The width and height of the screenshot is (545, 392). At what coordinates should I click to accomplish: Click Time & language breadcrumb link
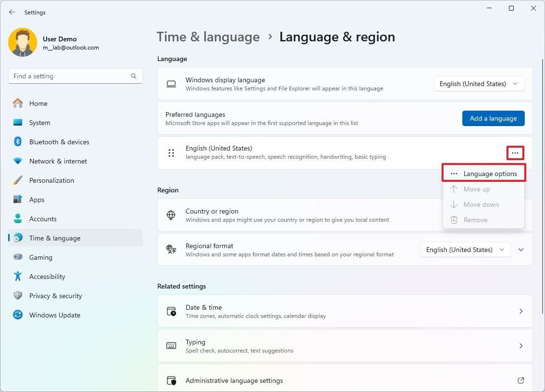pyautogui.click(x=208, y=37)
